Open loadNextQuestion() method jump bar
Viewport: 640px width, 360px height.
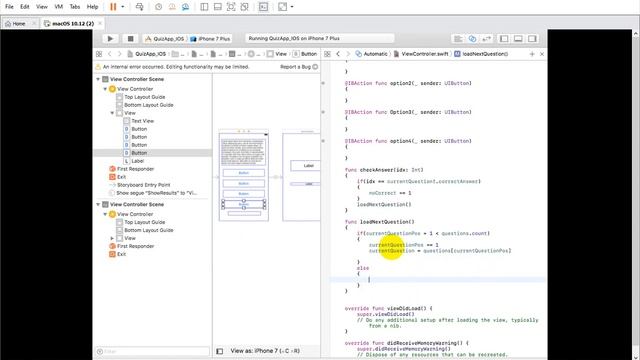pyautogui.click(x=481, y=54)
